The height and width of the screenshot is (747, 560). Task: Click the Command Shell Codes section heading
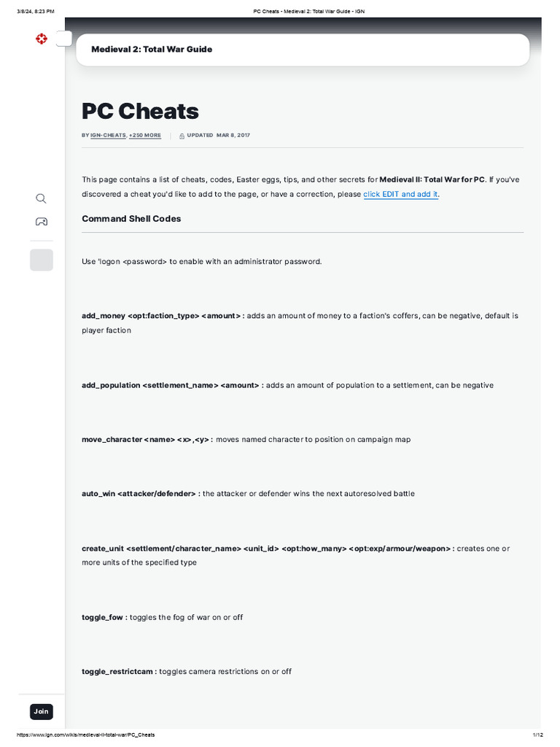tap(131, 219)
